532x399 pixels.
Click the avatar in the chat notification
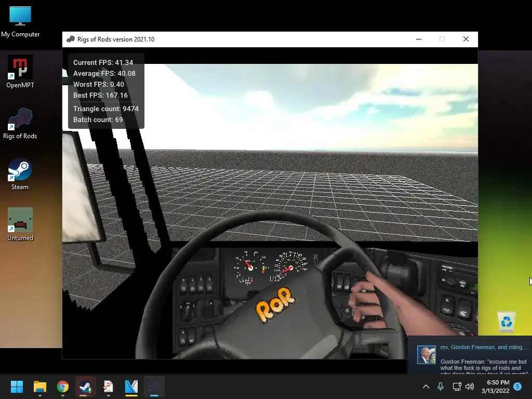point(426,355)
